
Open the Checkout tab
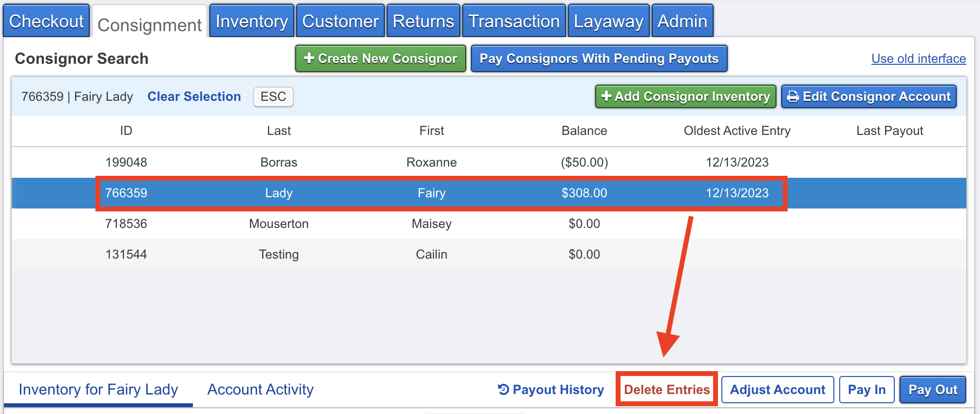(x=46, y=21)
